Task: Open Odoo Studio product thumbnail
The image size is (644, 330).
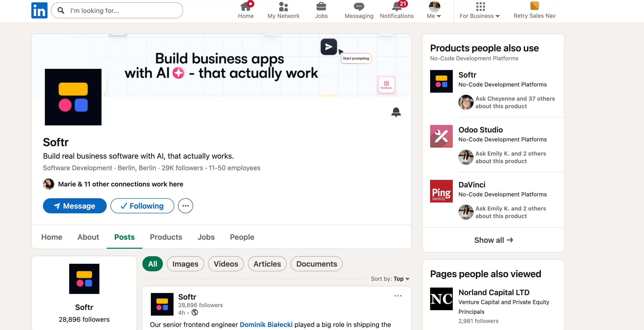Action: click(x=441, y=136)
